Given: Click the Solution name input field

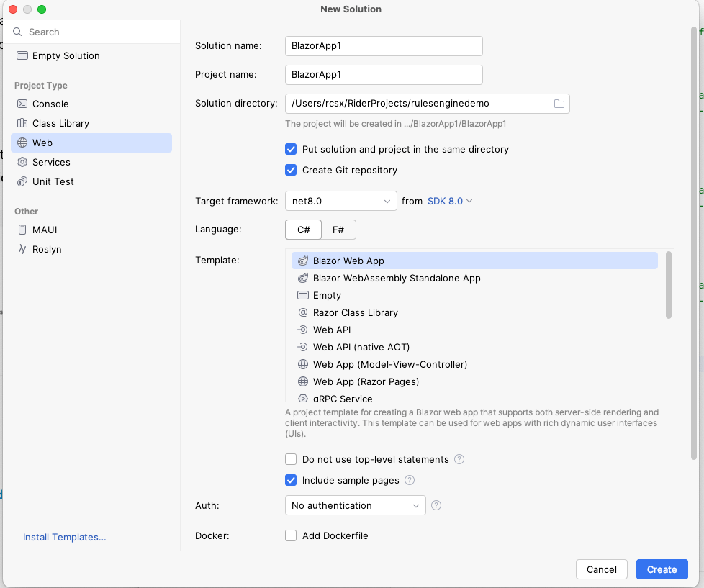Looking at the screenshot, I should tap(383, 45).
